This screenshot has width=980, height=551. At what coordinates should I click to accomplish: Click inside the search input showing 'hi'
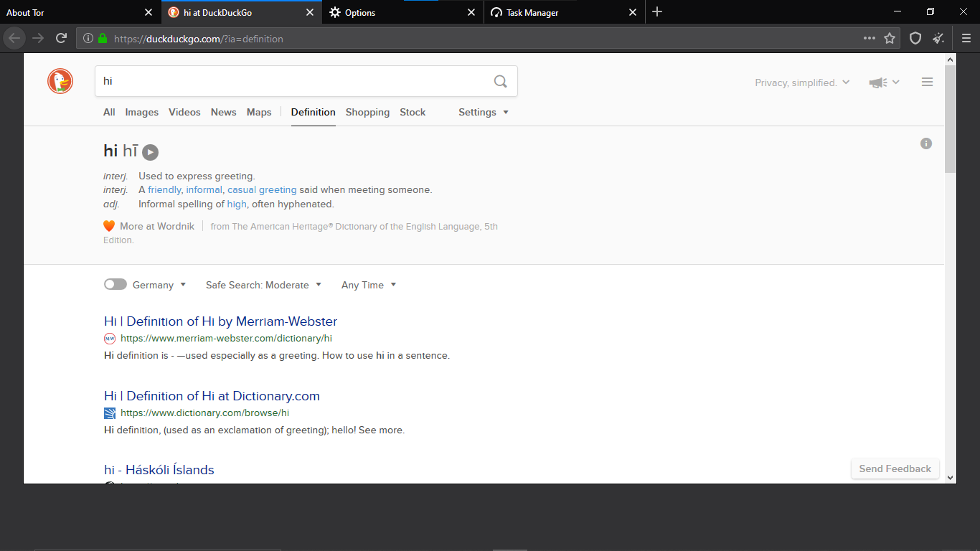tap(287, 81)
